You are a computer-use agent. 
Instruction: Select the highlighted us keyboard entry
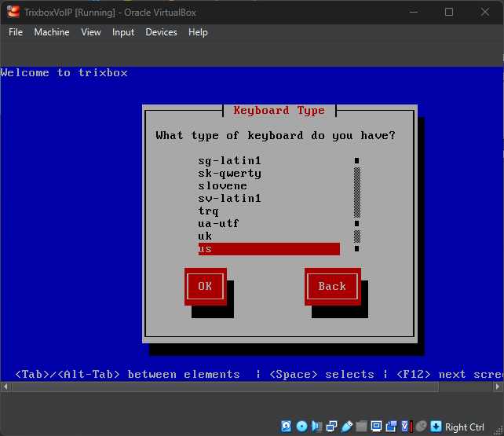tap(268, 249)
